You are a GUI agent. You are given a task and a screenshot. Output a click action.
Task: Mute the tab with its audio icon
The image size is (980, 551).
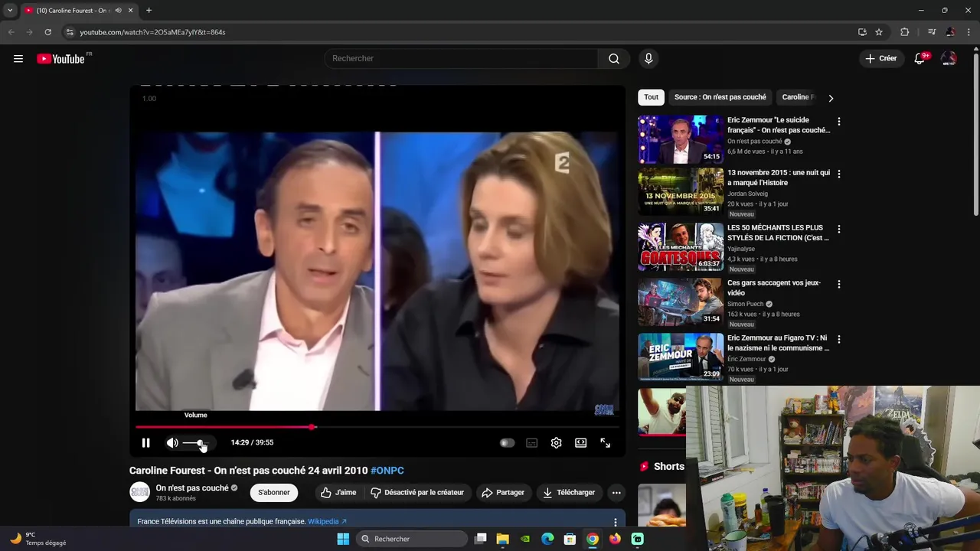pyautogui.click(x=118, y=10)
